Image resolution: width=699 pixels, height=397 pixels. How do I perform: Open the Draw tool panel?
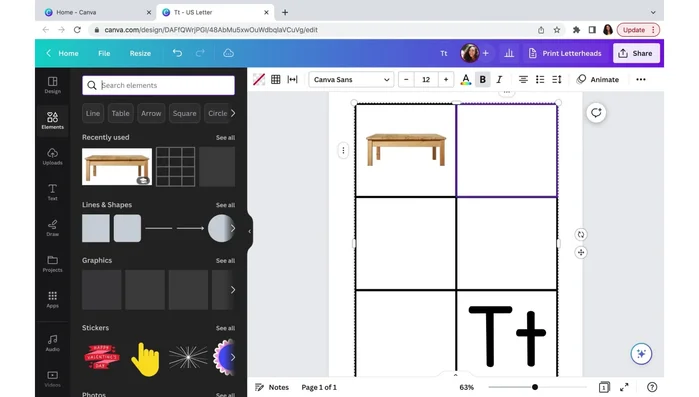tap(52, 228)
